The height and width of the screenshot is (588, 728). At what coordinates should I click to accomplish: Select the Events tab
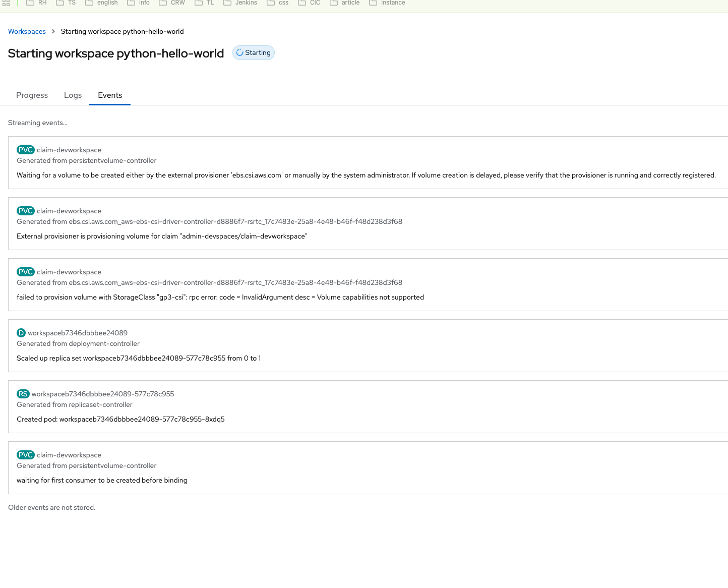pos(110,95)
